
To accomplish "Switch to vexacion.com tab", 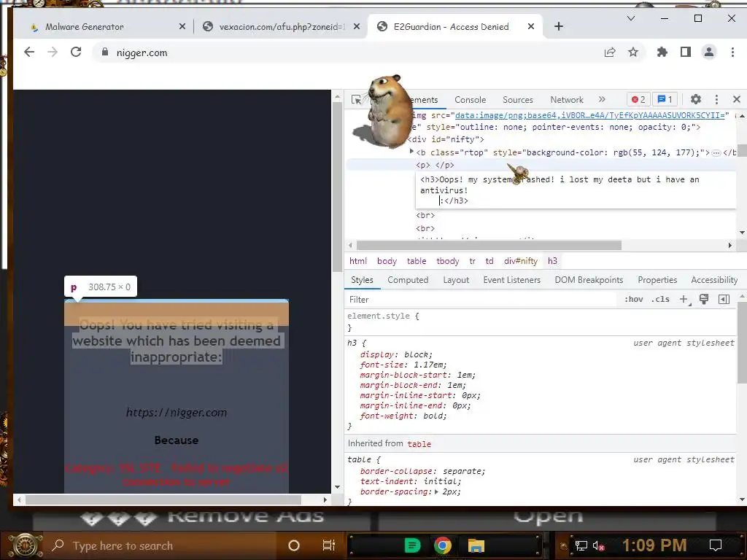I will [x=281, y=27].
